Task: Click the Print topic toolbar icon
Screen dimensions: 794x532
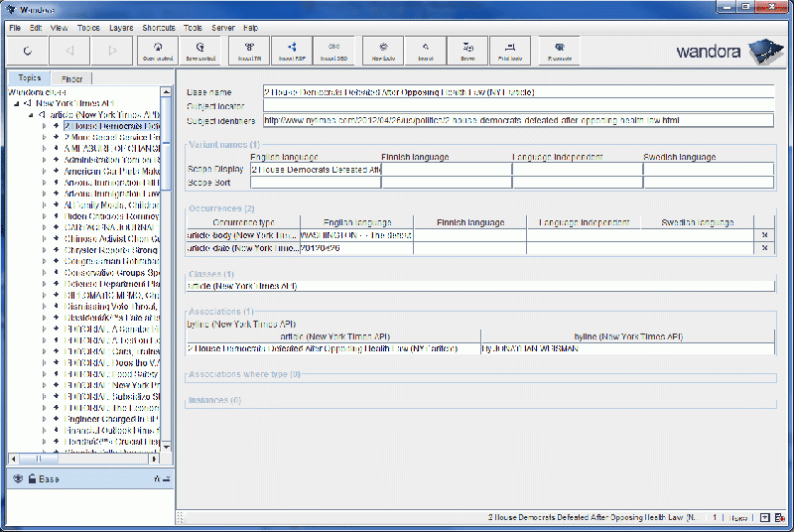Action: 510,50
